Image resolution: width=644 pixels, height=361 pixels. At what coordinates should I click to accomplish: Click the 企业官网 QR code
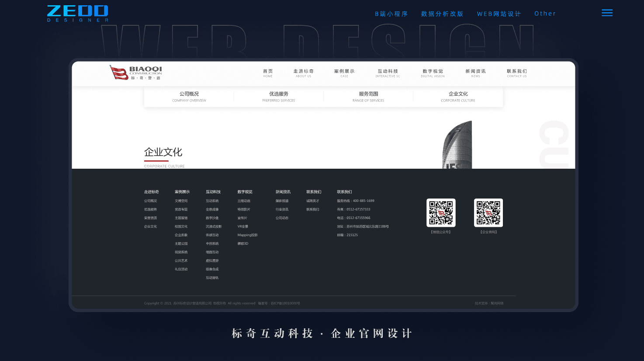[x=488, y=213]
